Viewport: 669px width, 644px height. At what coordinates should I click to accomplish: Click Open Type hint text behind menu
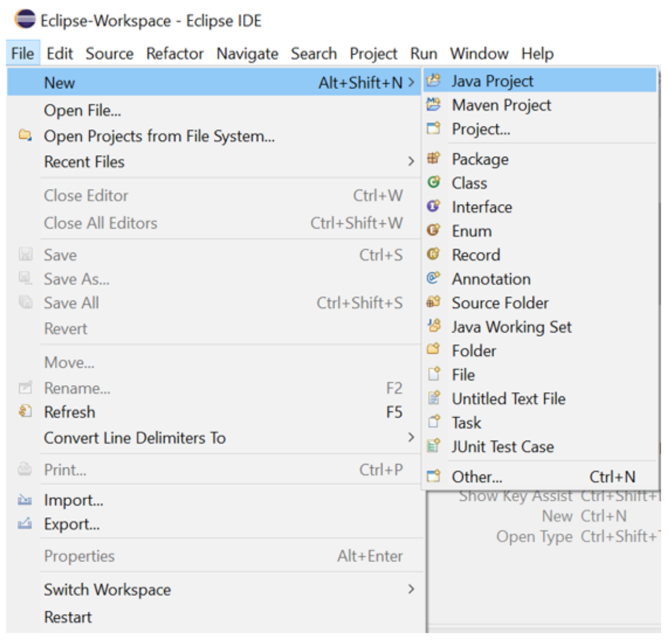pyautogui.click(x=534, y=536)
